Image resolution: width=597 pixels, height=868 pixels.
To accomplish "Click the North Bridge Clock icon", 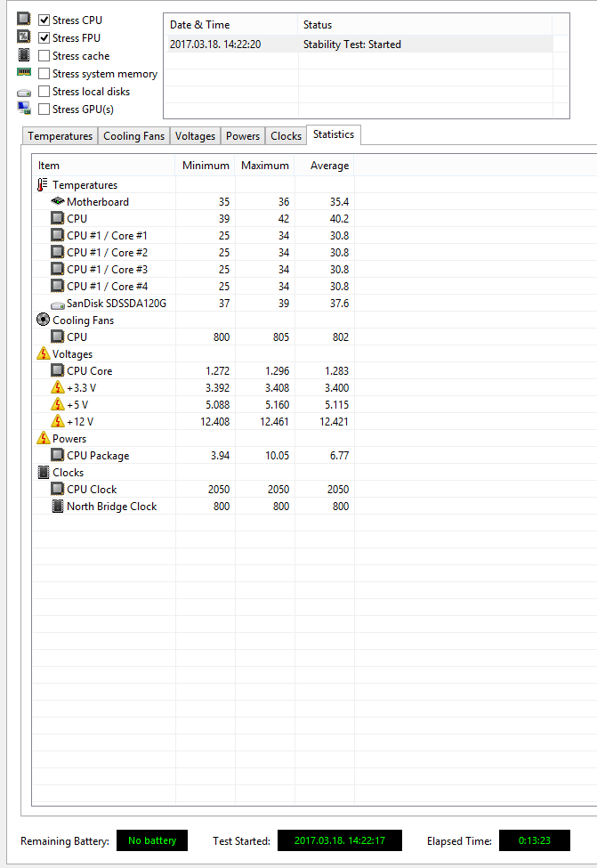I will click(58, 506).
